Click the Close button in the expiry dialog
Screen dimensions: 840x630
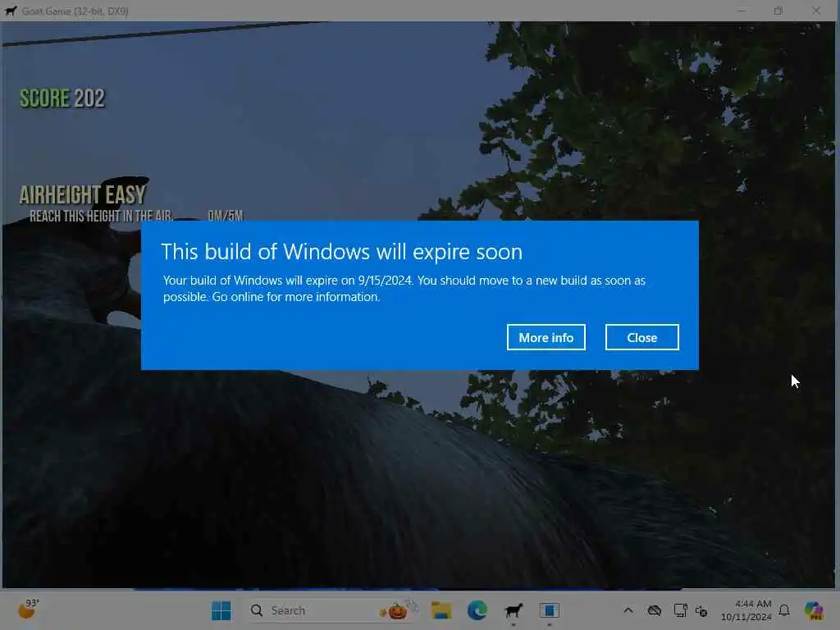coord(641,337)
